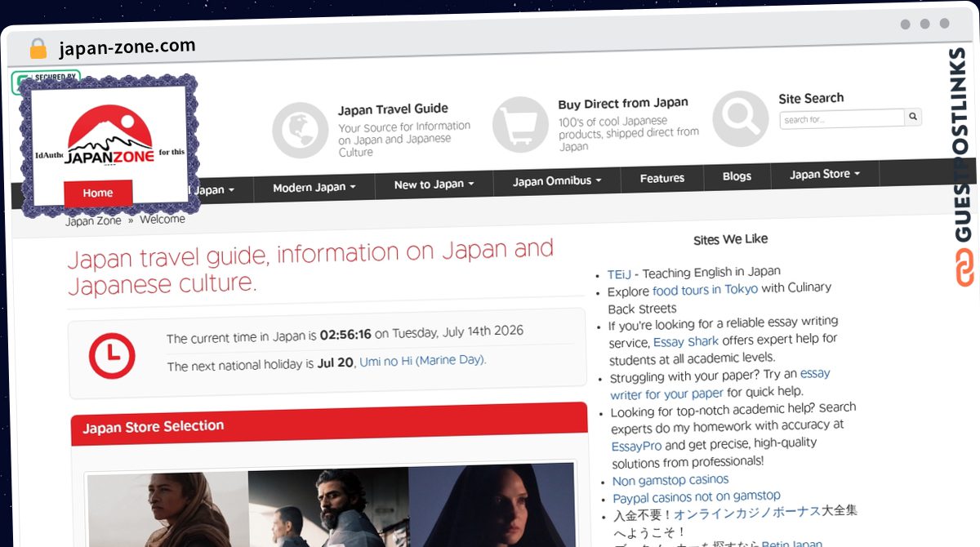The image size is (980, 547).
Task: Go to the Blogs menu item
Action: click(737, 176)
